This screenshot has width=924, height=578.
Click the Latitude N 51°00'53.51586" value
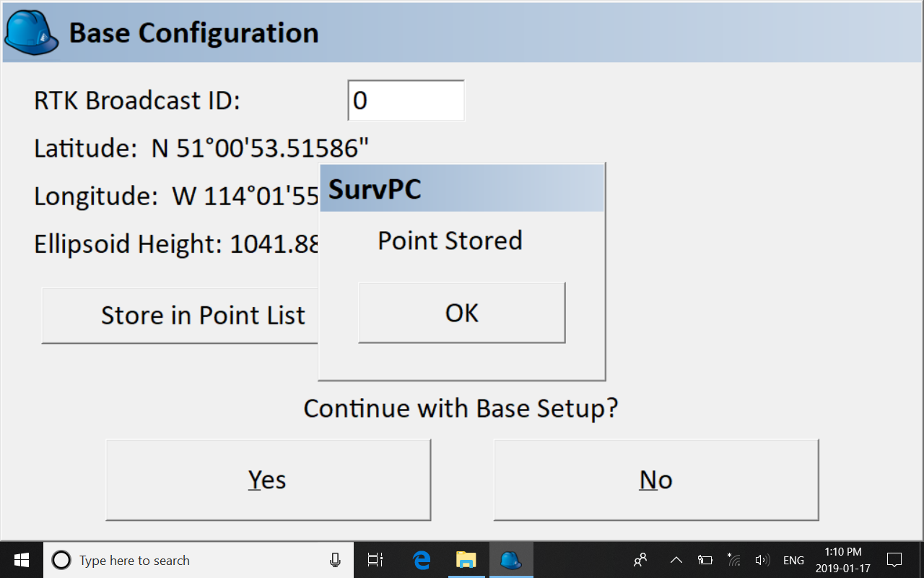(x=201, y=148)
